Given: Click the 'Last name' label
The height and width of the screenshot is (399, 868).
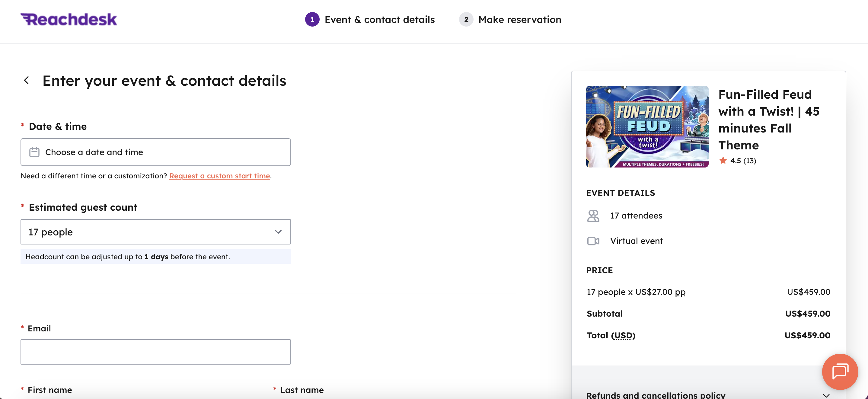Looking at the screenshot, I should coord(302,390).
